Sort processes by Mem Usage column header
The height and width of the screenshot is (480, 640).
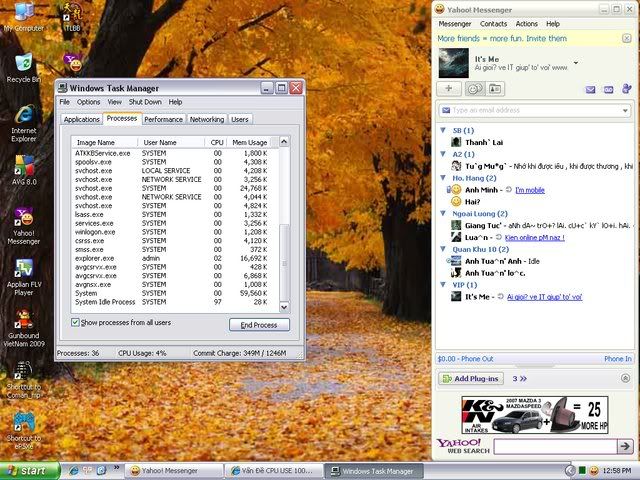(x=249, y=142)
